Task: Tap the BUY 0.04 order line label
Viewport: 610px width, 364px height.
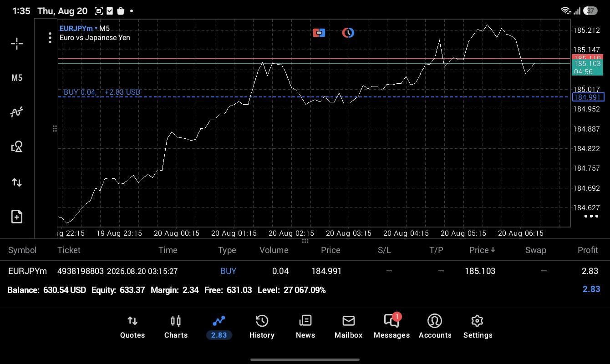Action: tap(102, 92)
